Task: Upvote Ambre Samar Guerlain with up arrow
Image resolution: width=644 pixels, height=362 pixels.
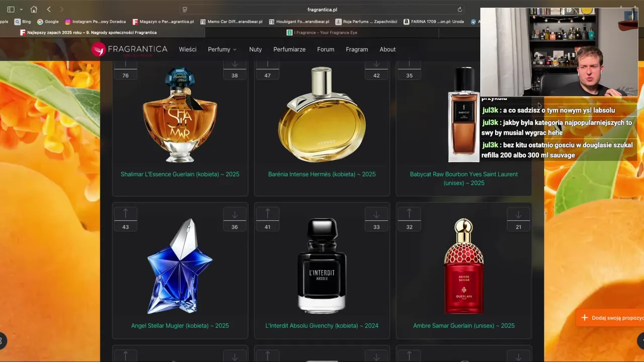Action: tap(409, 214)
